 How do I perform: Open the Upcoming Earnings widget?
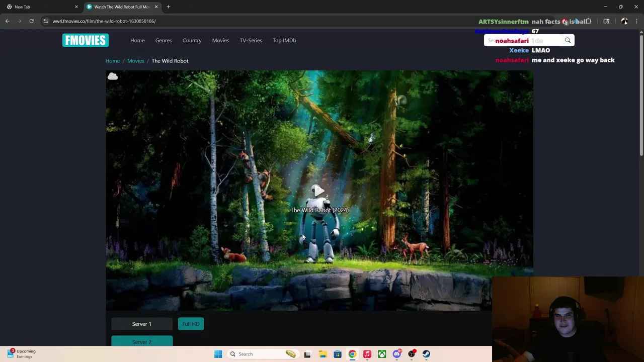tap(21, 353)
